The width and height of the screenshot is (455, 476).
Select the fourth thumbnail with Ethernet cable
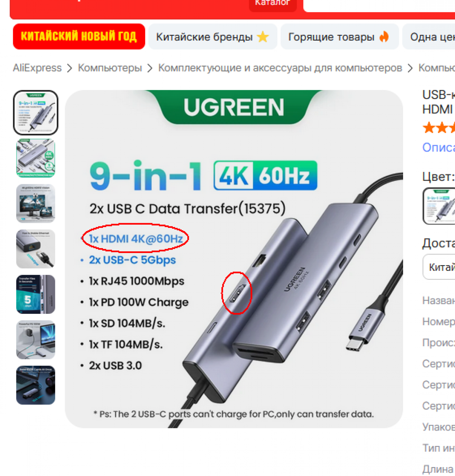click(36, 249)
